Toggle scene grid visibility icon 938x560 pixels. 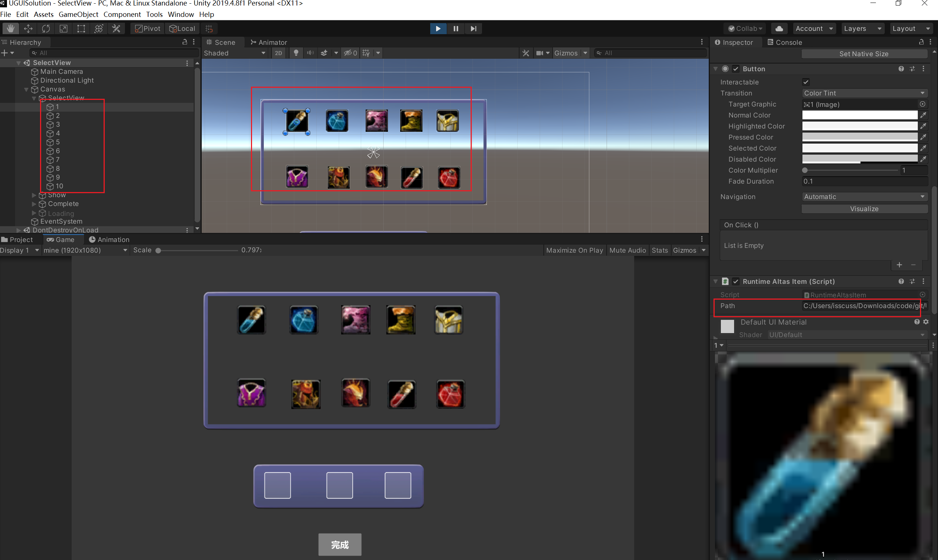(x=366, y=53)
